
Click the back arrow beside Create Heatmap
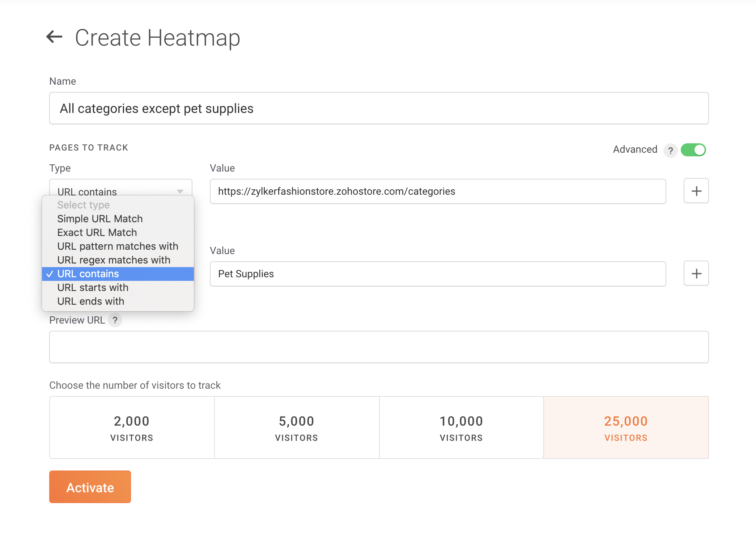tap(55, 37)
